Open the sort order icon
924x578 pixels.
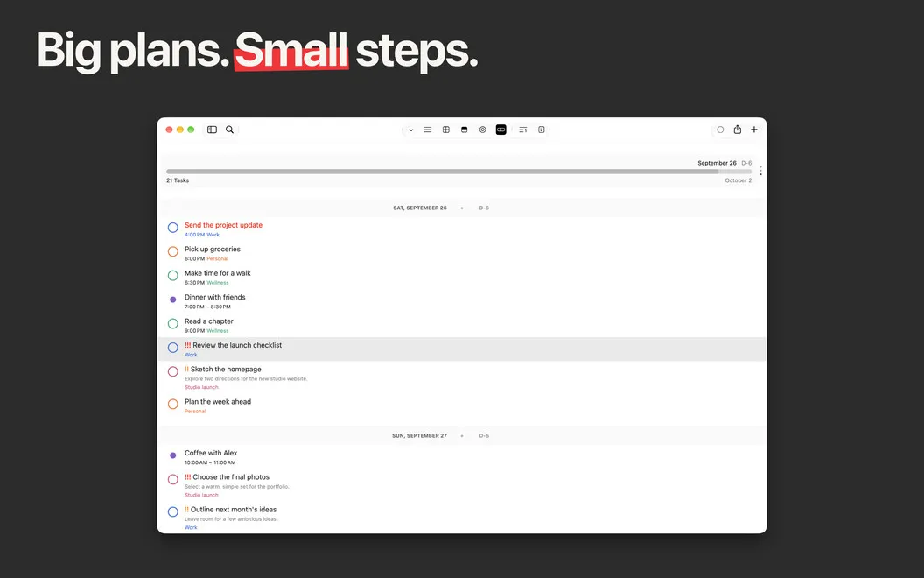click(x=522, y=130)
